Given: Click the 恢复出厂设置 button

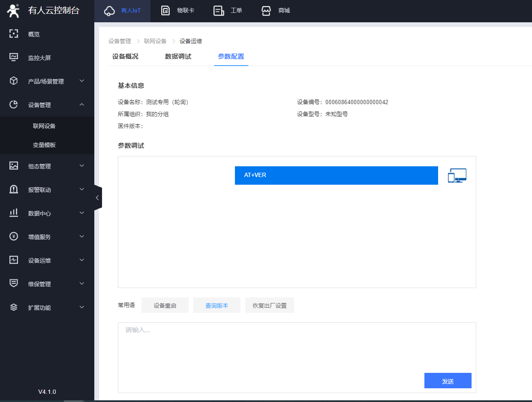Looking at the screenshot, I should point(270,306).
